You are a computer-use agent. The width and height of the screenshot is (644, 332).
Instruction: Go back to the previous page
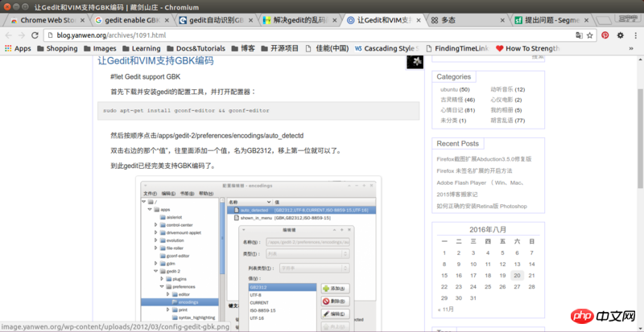(x=9, y=35)
